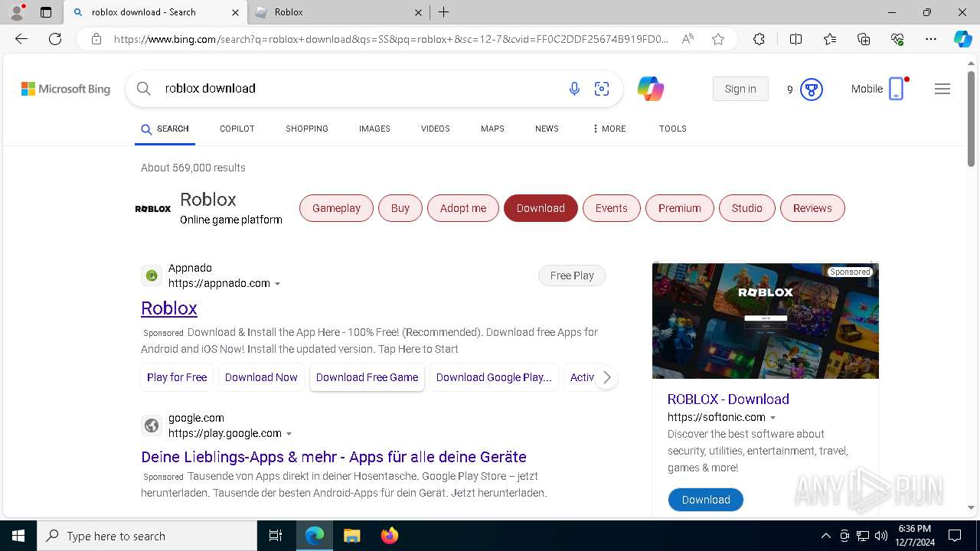Reload the page with Refresh icon
This screenshot has width=980, height=551.
(55, 39)
